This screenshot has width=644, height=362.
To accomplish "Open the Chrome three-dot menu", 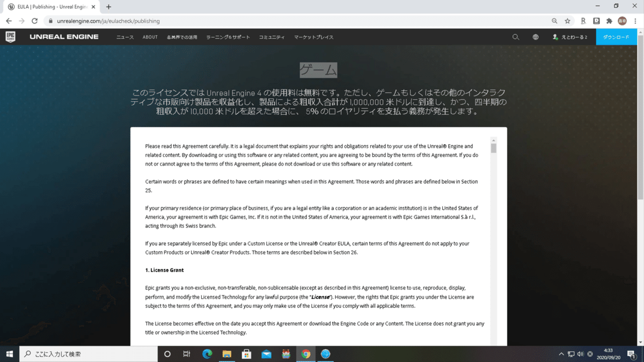I will click(x=634, y=21).
